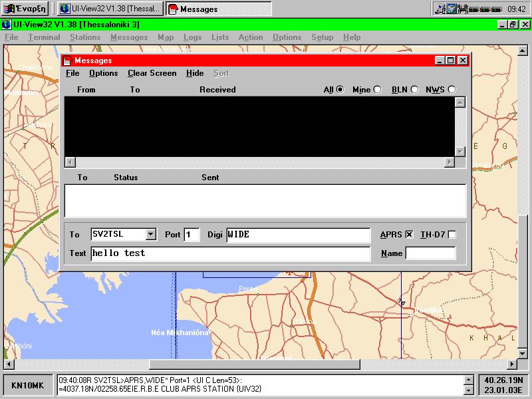Select the NWS radio button
Viewport: 532px width, 399px height.
452,90
